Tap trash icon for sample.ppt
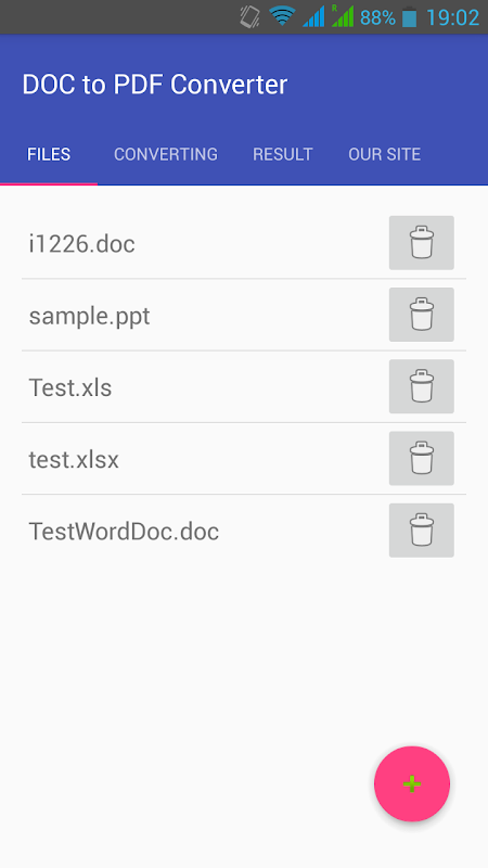This screenshot has width=488, height=868. pyautogui.click(x=421, y=315)
